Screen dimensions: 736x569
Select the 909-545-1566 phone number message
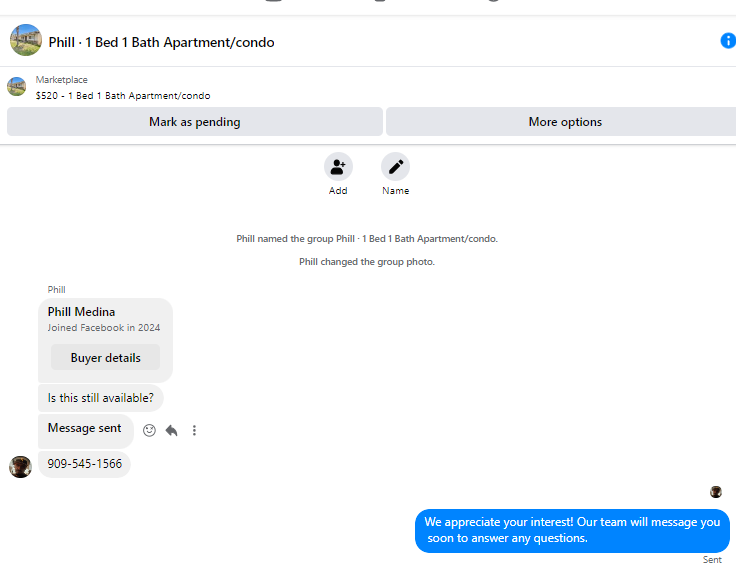(84, 464)
